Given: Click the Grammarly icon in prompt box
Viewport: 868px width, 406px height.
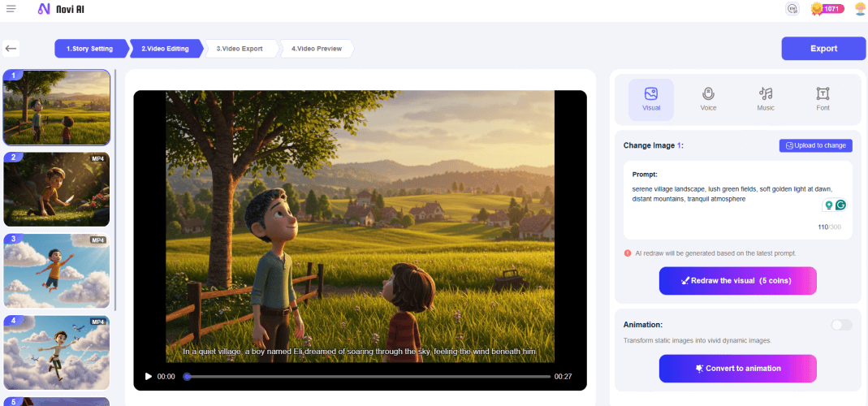Looking at the screenshot, I should (x=841, y=205).
